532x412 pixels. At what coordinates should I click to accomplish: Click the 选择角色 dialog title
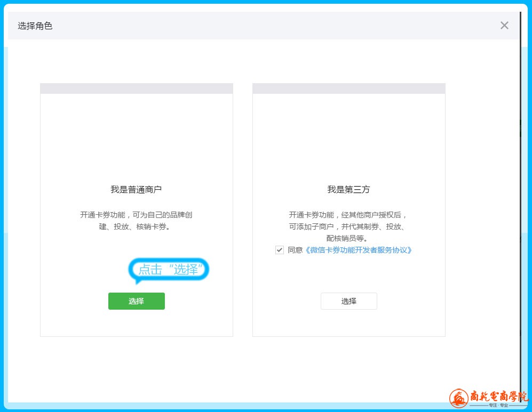click(35, 26)
